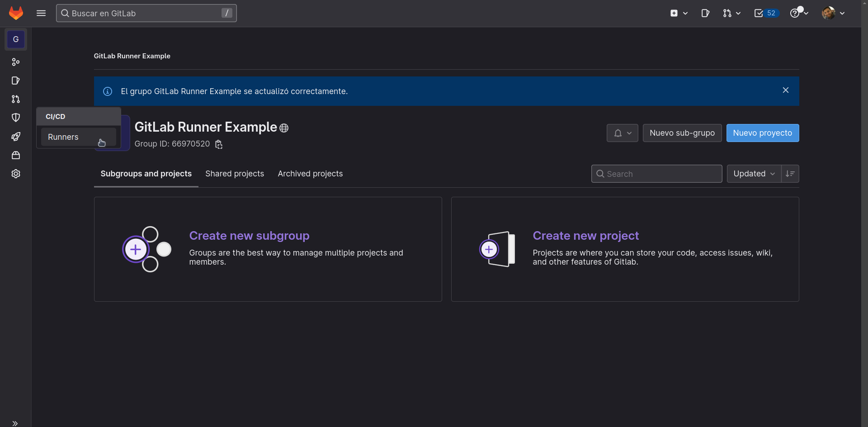Open Settings gear sidebar icon

point(16,174)
